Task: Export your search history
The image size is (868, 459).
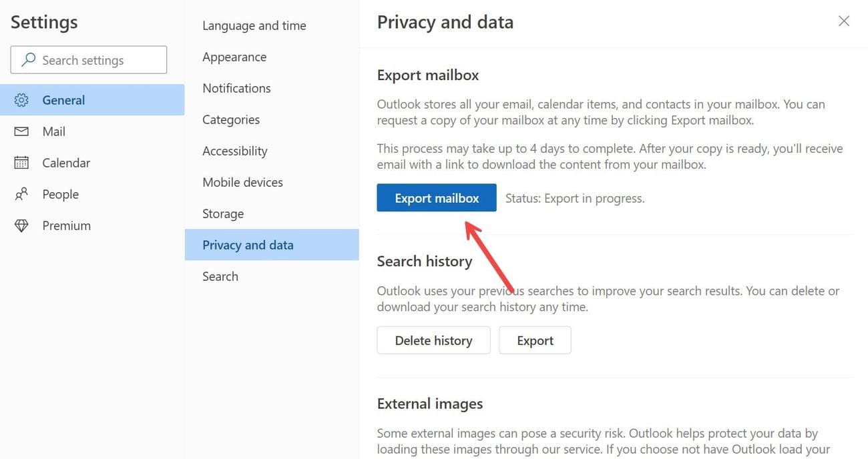Action: coord(535,340)
